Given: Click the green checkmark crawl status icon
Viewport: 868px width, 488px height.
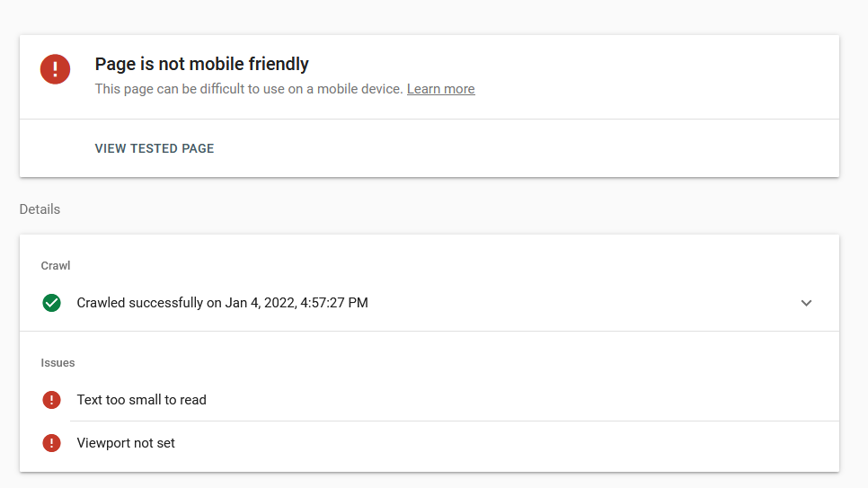Looking at the screenshot, I should click(x=52, y=303).
